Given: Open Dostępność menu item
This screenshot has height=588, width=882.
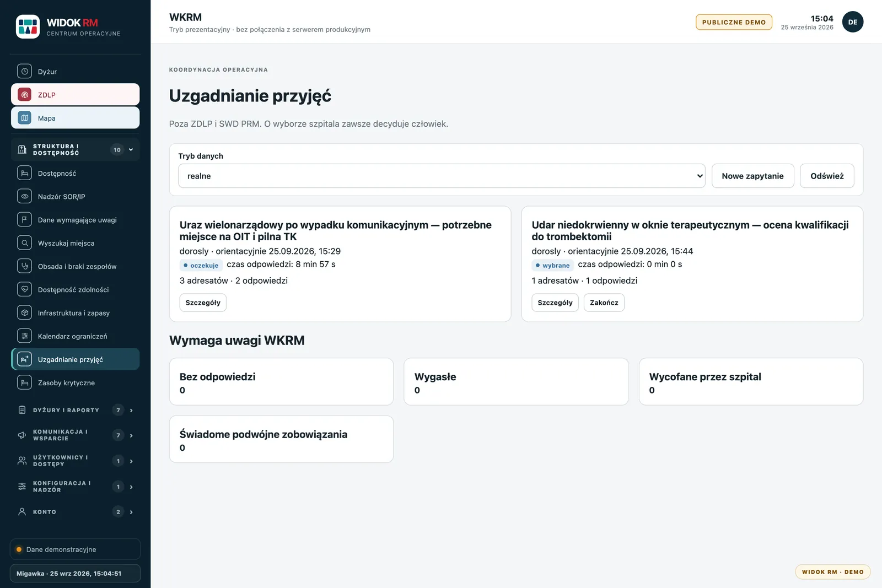Looking at the screenshot, I should [x=76, y=173].
